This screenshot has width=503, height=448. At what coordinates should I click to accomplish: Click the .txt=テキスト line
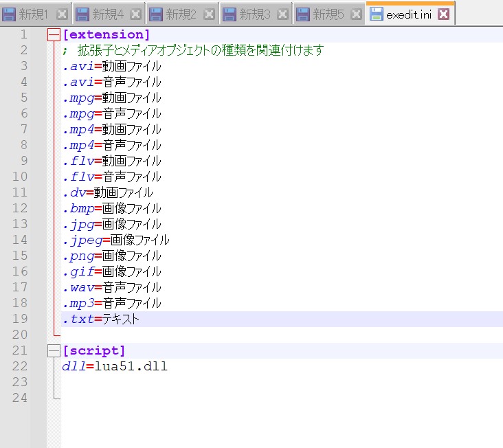101,319
